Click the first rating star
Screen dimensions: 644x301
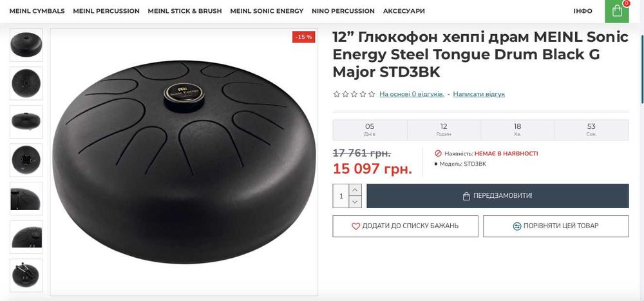tap(336, 94)
